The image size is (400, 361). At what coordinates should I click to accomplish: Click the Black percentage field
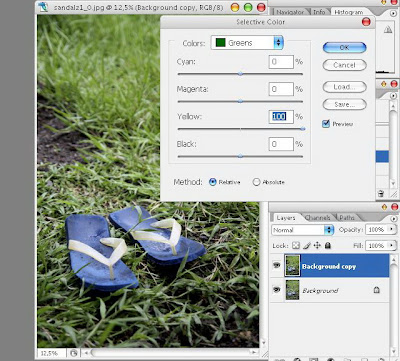[281, 144]
